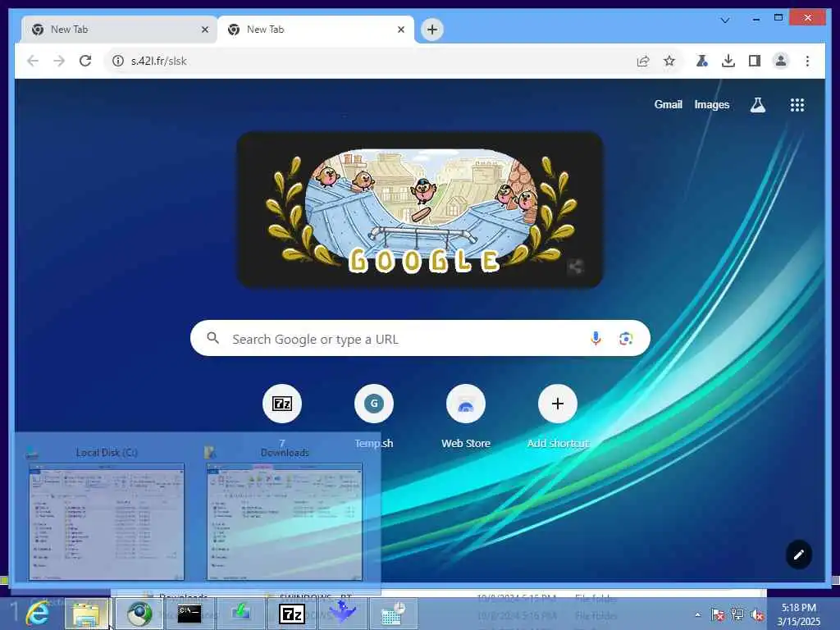Open the blue bird taskbar app

click(342, 612)
